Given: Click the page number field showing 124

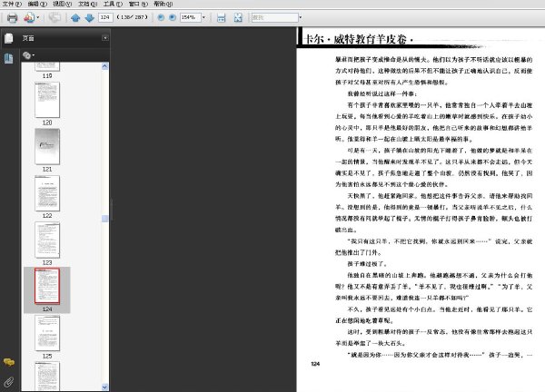Looking at the screenshot, I should point(105,17).
